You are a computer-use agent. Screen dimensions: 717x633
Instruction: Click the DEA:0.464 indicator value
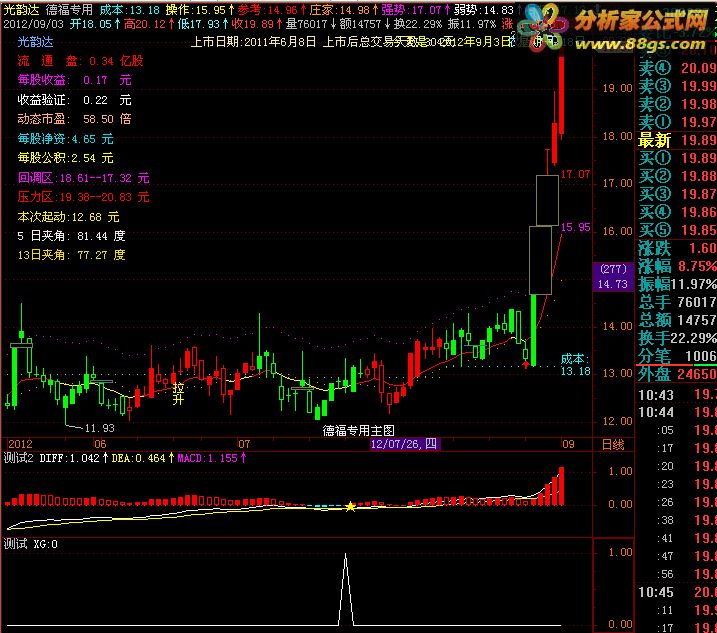(142, 458)
